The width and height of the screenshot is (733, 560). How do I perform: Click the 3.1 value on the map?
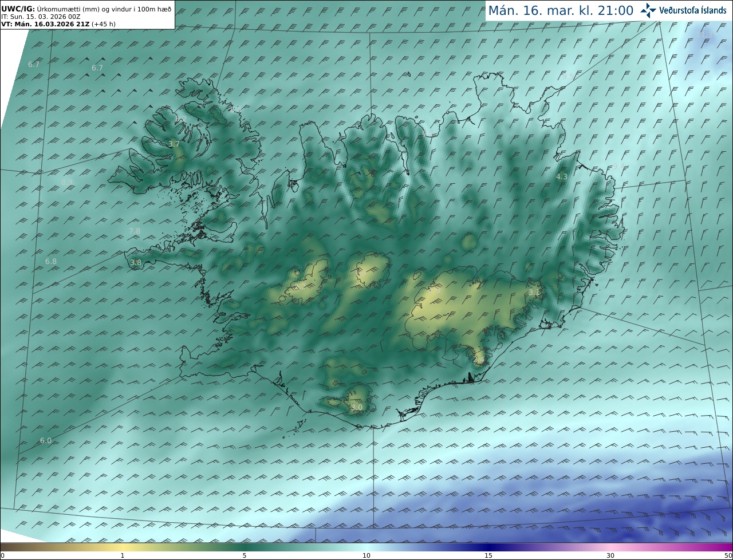534,292
